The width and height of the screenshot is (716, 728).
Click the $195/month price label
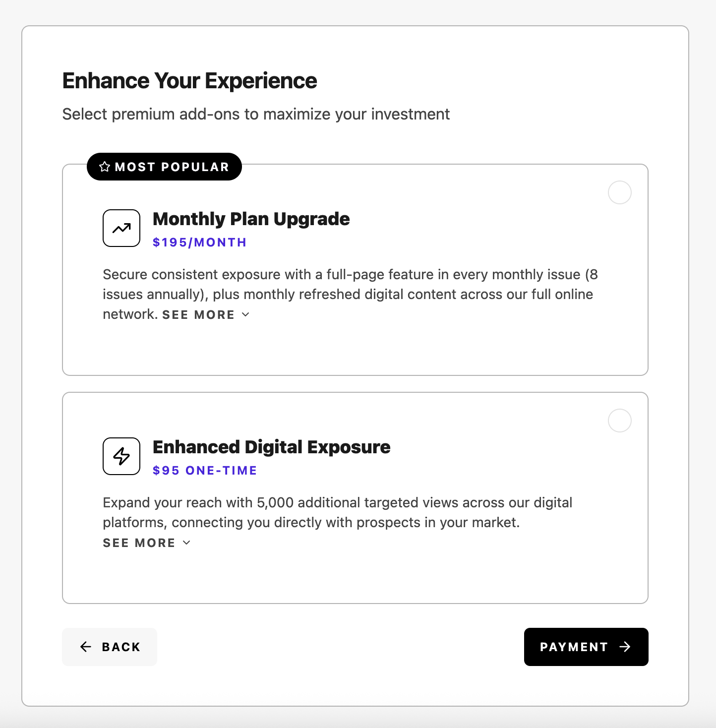199,243
